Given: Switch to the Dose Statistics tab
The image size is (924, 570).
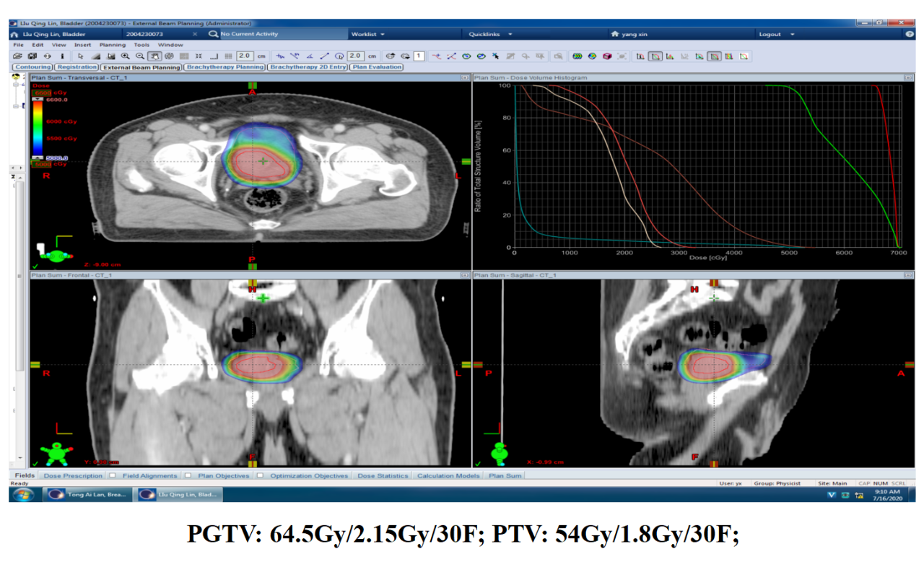Looking at the screenshot, I should pos(383,475).
